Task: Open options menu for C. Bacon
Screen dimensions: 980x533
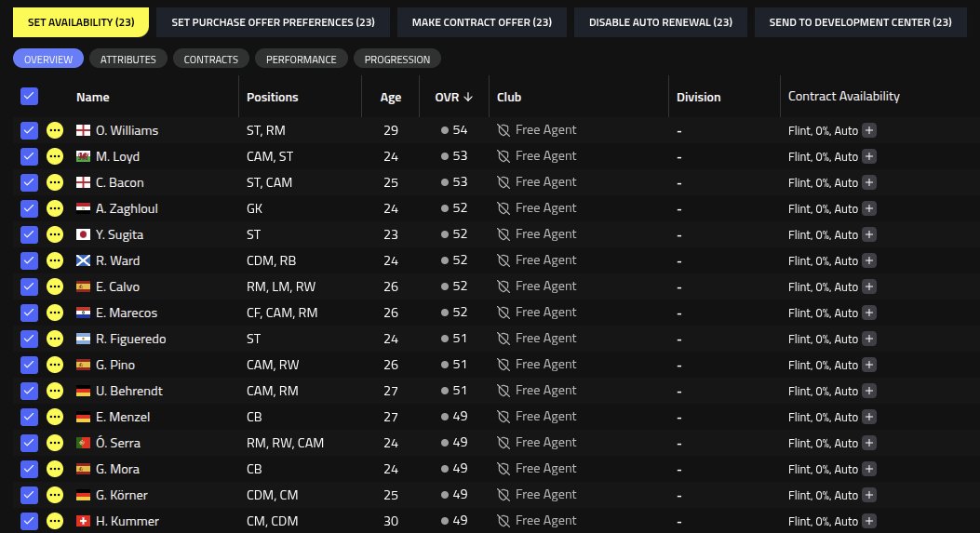Action: click(55, 182)
